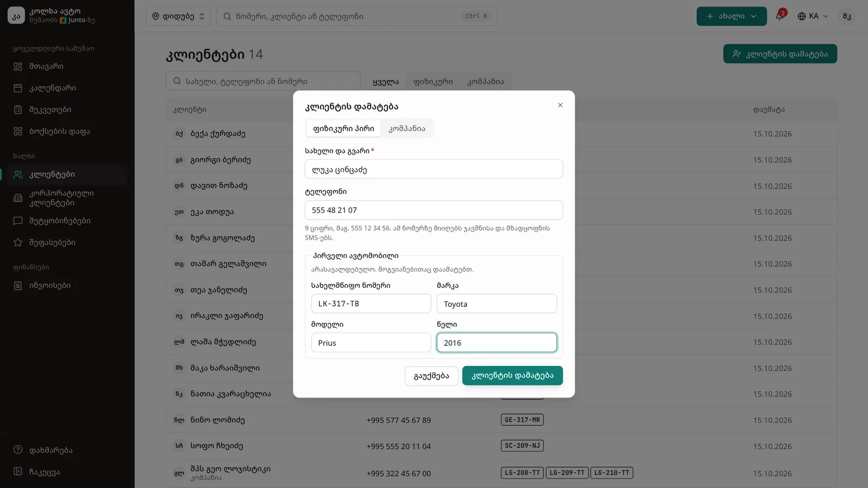Open შეფასებები star icon in sidebar
The height and width of the screenshot is (488, 868).
18,242
